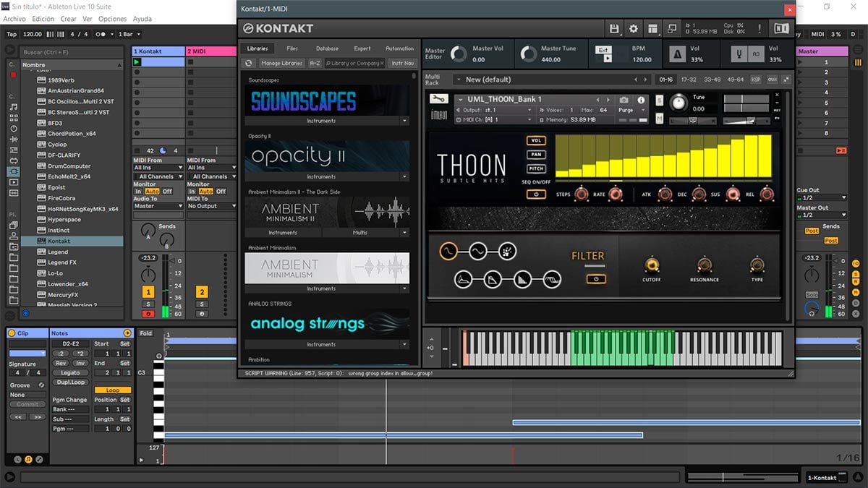Image resolution: width=868 pixels, height=488 pixels.
Task: Open Kontakt save/load files menu (disk icon)
Action: click(x=614, y=29)
